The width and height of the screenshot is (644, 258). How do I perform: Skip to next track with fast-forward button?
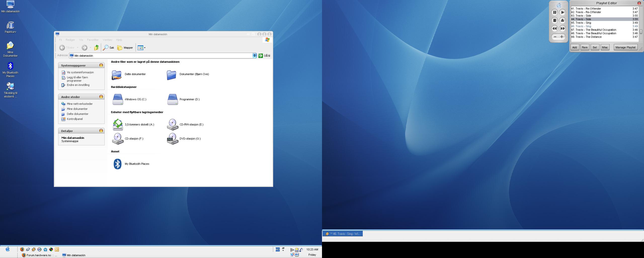(x=562, y=28)
